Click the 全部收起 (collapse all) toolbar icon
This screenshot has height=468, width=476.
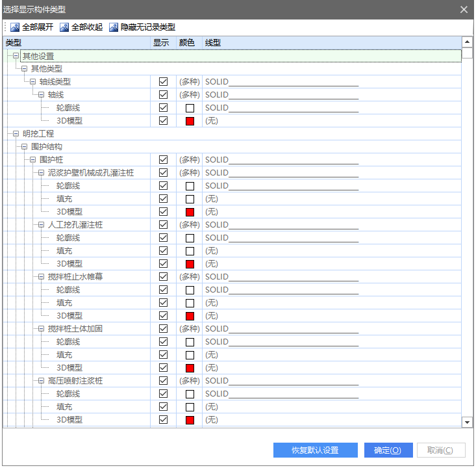(64, 27)
